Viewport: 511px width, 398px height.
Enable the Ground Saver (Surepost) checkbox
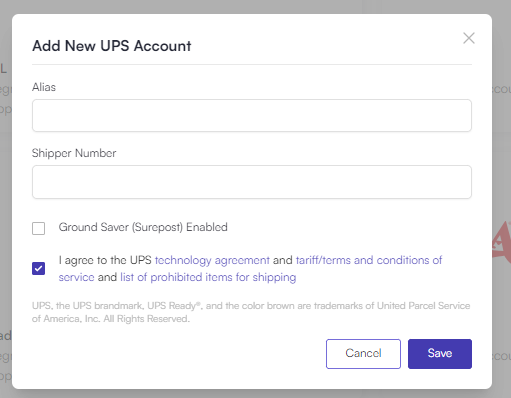(39, 228)
